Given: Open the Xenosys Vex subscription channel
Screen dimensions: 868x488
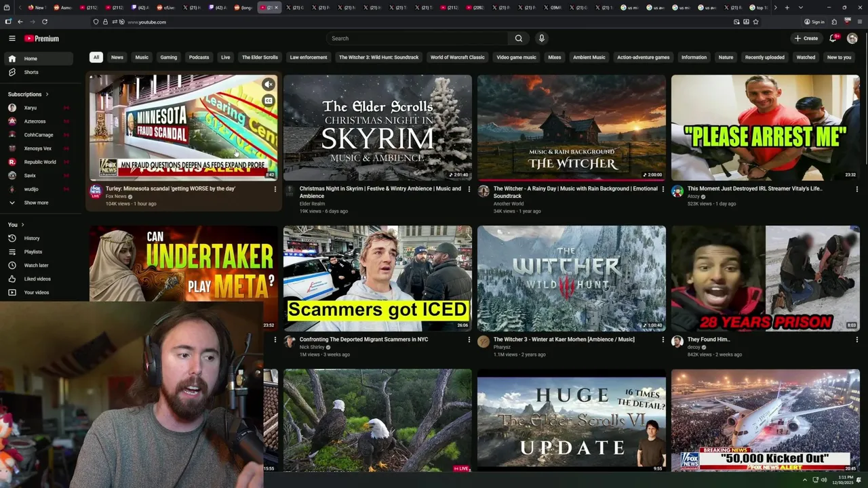Looking at the screenshot, I should [x=39, y=148].
